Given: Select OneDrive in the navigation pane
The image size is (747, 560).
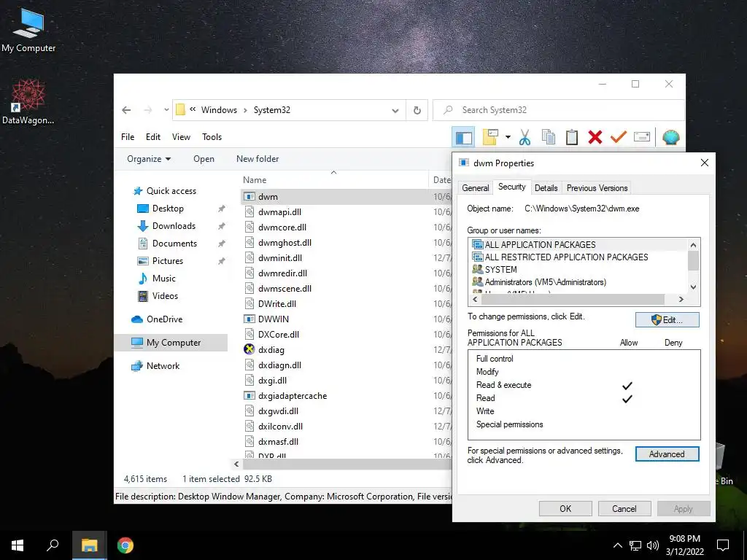Looking at the screenshot, I should point(164,319).
